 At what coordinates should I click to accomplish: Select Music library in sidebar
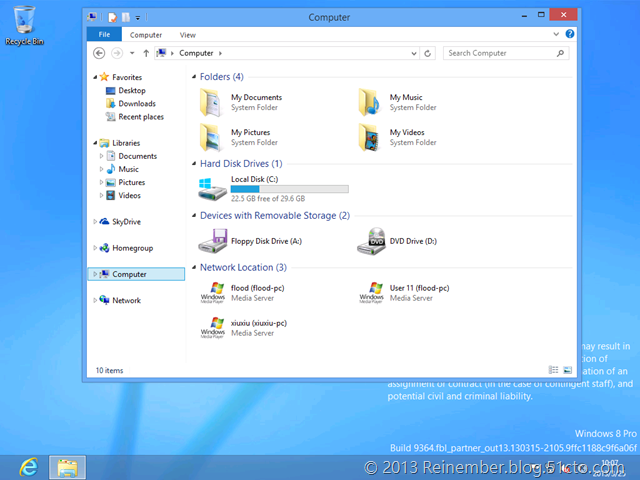pos(129,169)
